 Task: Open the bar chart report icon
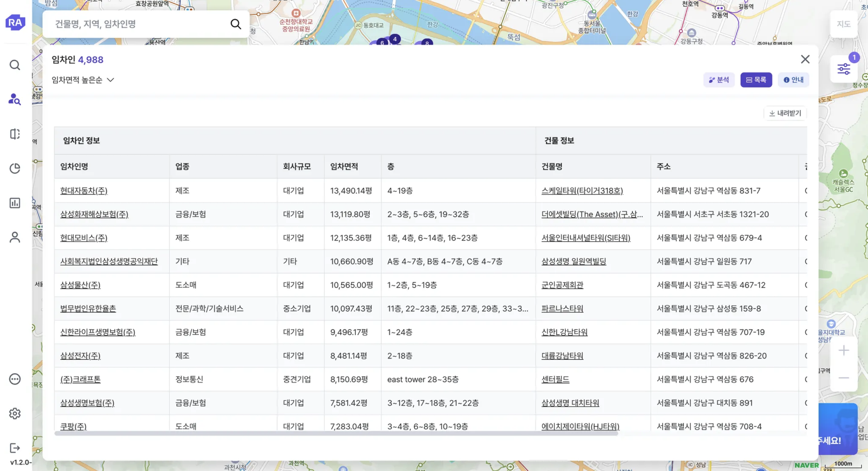pyautogui.click(x=14, y=203)
